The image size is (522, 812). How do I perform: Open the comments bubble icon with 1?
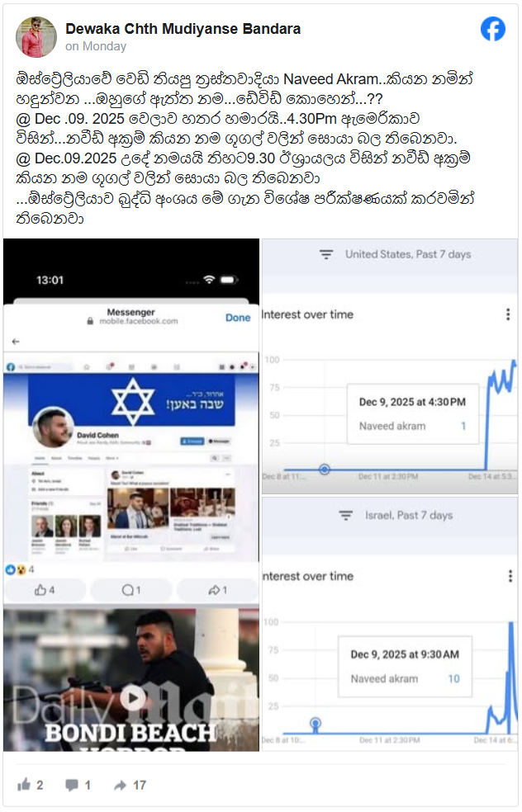click(72, 786)
